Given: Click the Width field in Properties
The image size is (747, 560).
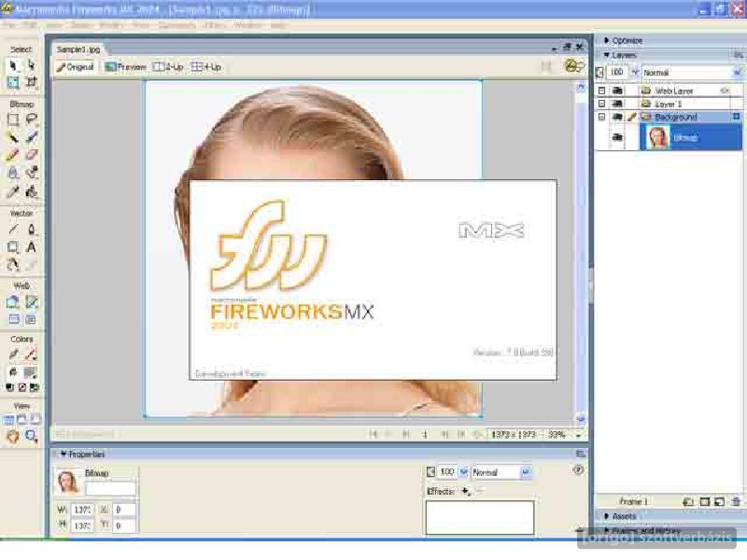Looking at the screenshot, I should tap(83, 509).
